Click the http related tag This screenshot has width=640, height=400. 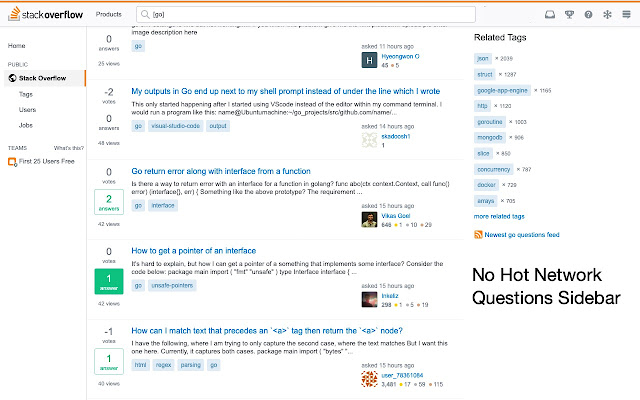482,106
